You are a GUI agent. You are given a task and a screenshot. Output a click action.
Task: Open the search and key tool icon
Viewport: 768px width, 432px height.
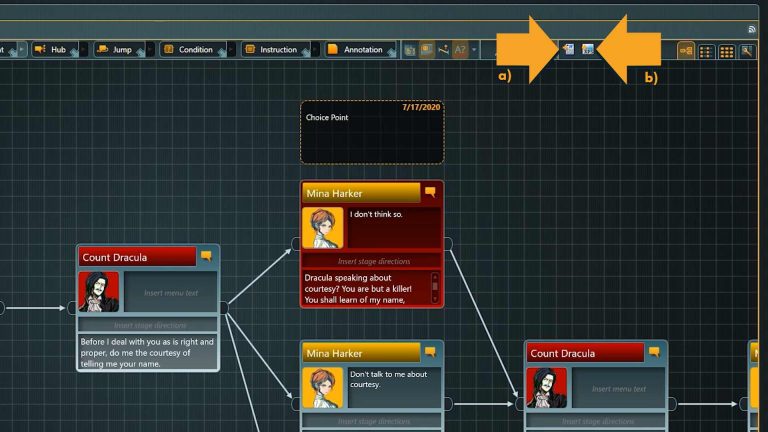(746, 51)
